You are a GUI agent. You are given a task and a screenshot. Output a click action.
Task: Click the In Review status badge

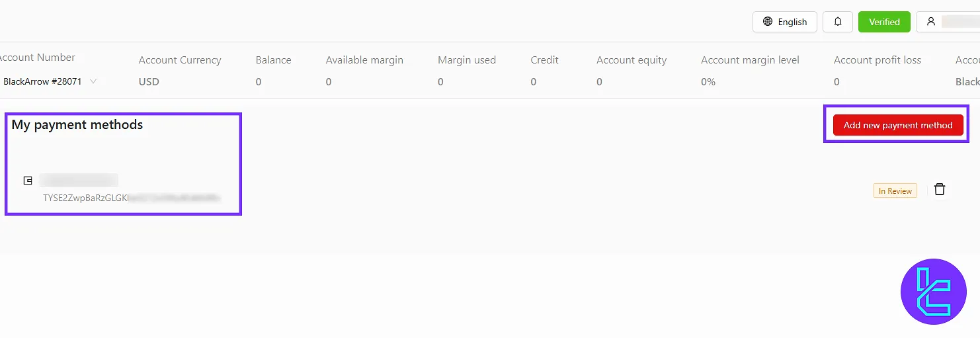(895, 191)
